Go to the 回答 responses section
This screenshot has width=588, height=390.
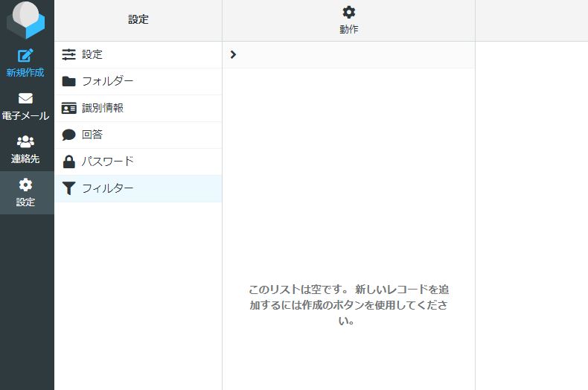(92, 135)
